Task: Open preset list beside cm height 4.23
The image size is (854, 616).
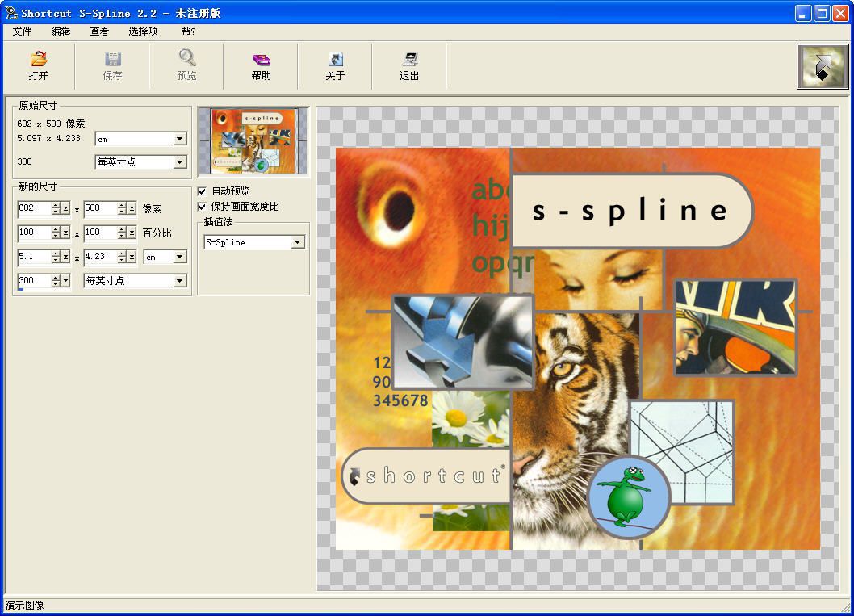Action: tap(132, 257)
